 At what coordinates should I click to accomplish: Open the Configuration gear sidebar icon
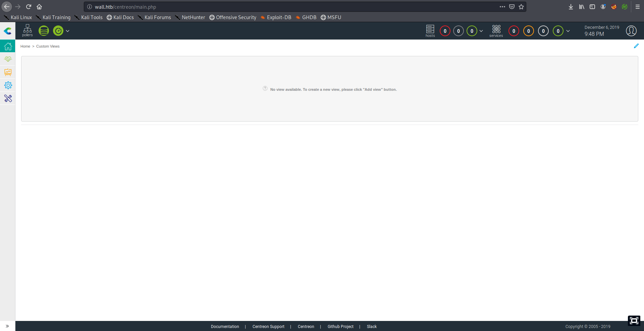pyautogui.click(x=8, y=85)
